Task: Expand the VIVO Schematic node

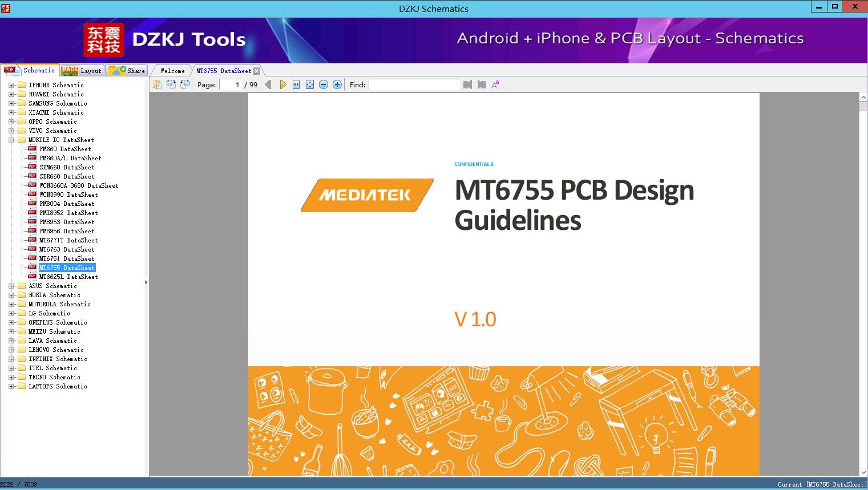Action: 11,131
